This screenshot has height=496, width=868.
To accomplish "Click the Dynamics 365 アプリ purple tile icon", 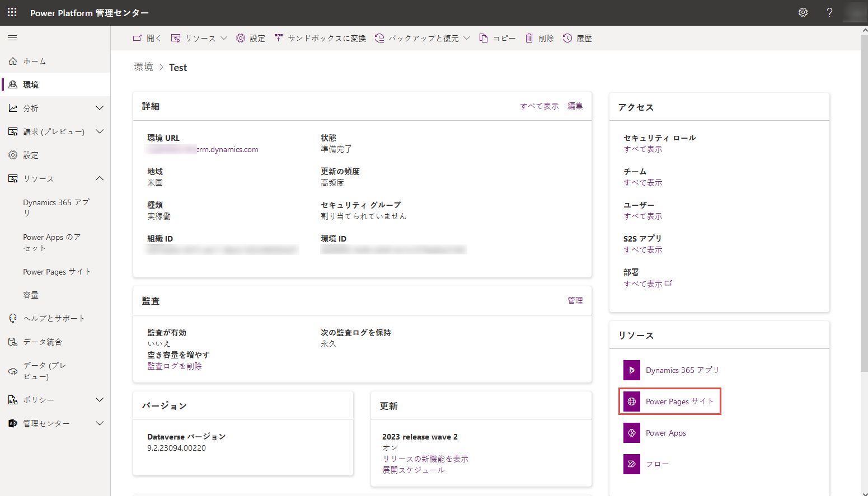I will 632,370.
